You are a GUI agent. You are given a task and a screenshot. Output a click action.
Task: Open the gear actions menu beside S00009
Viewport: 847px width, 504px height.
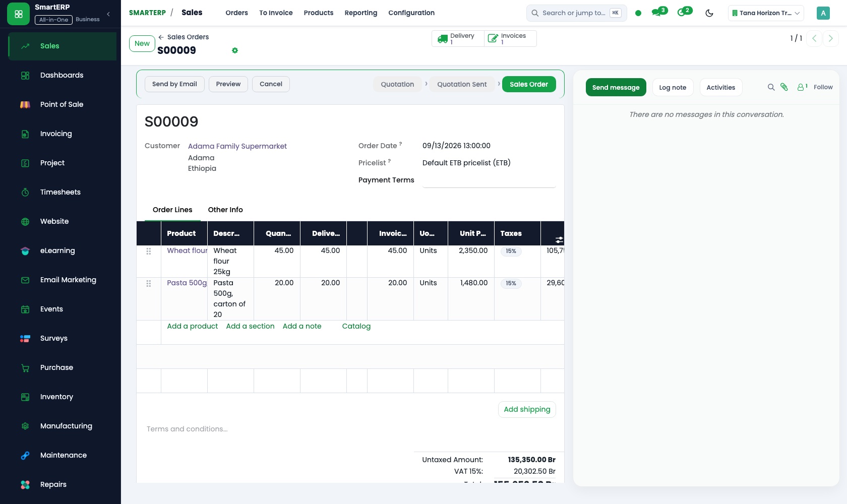pos(235,50)
